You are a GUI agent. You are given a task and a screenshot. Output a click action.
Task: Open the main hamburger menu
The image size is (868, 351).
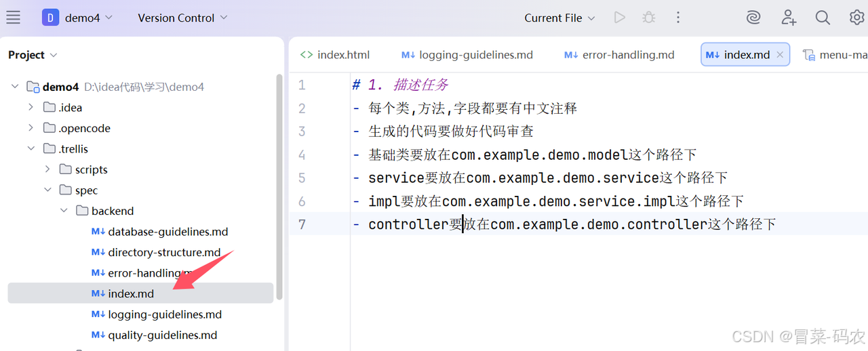click(14, 18)
